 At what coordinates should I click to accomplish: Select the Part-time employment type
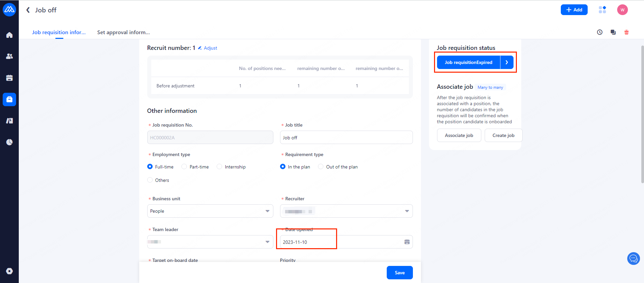click(184, 166)
